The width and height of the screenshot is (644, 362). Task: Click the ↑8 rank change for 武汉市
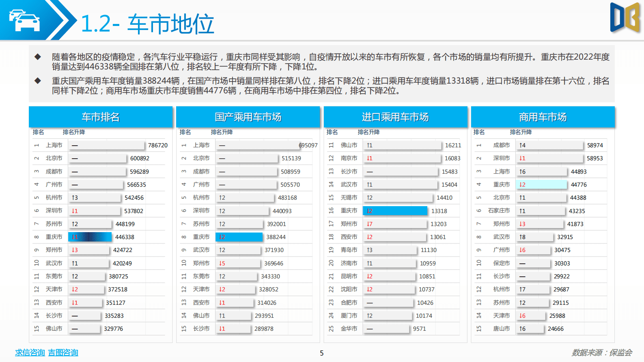point(522,237)
